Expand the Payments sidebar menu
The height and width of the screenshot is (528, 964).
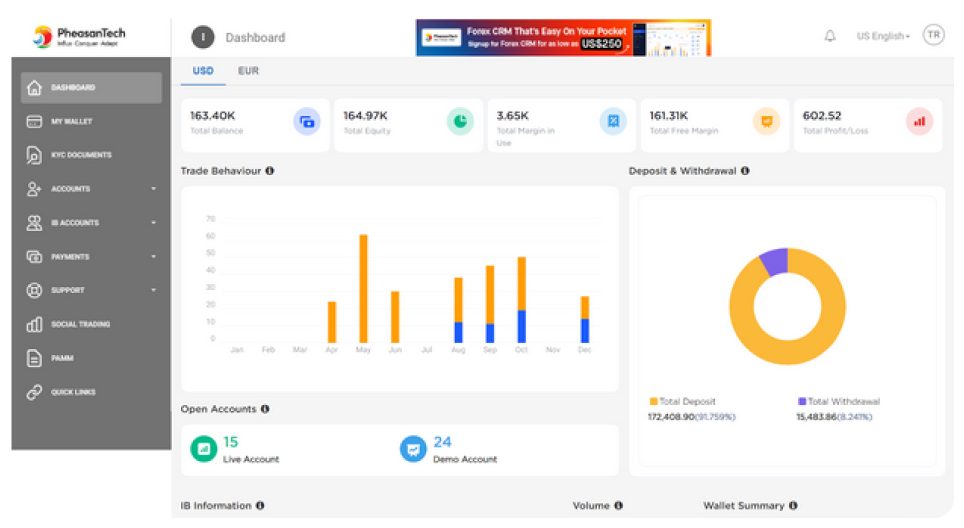coord(91,257)
